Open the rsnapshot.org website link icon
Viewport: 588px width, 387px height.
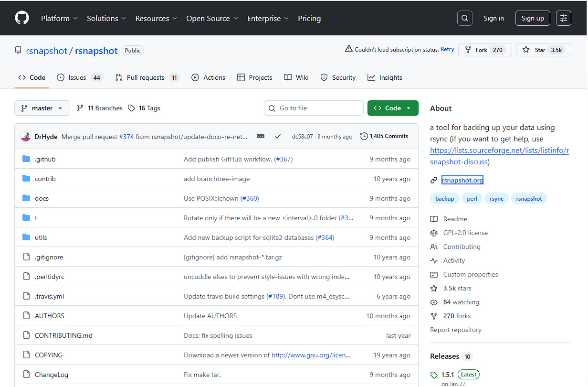pos(433,180)
